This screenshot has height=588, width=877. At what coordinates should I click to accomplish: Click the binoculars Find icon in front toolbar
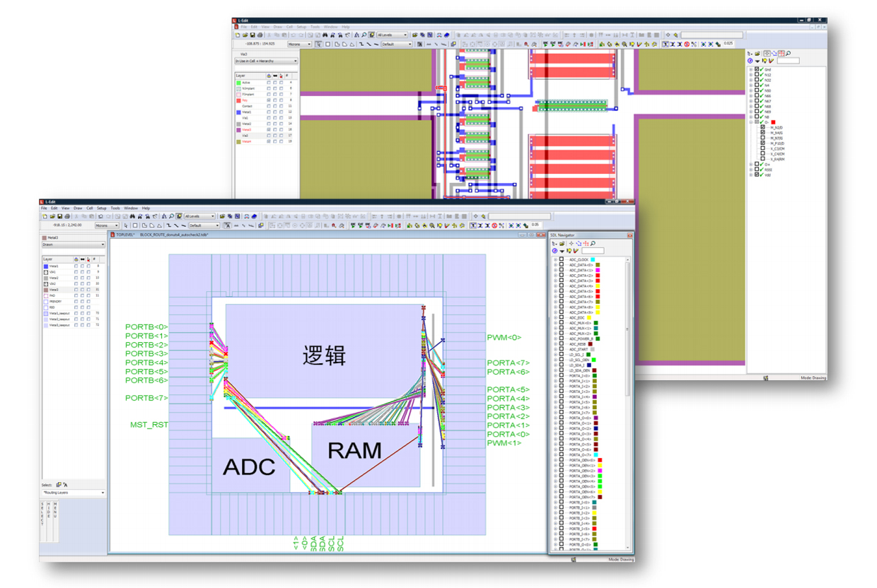point(132,216)
